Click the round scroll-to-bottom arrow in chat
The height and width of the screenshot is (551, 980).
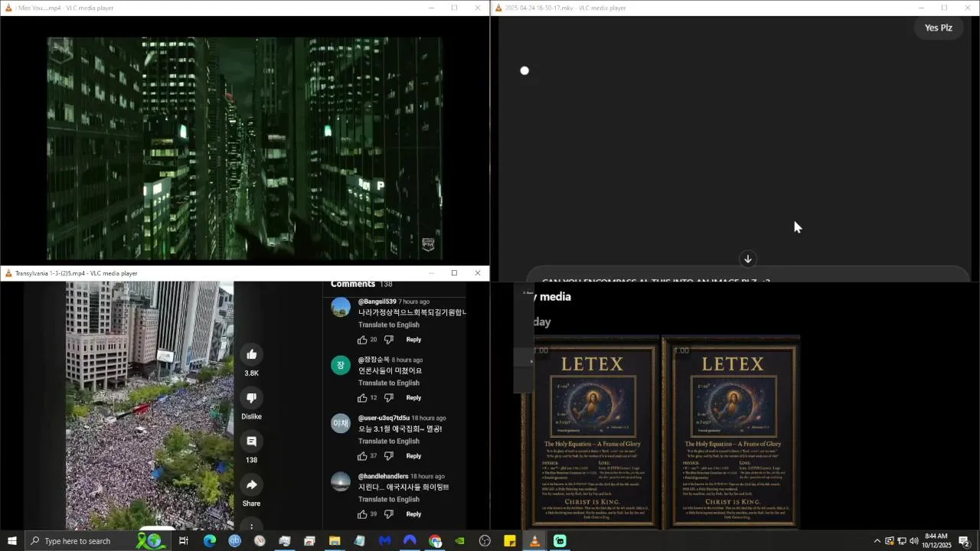pyautogui.click(x=748, y=259)
